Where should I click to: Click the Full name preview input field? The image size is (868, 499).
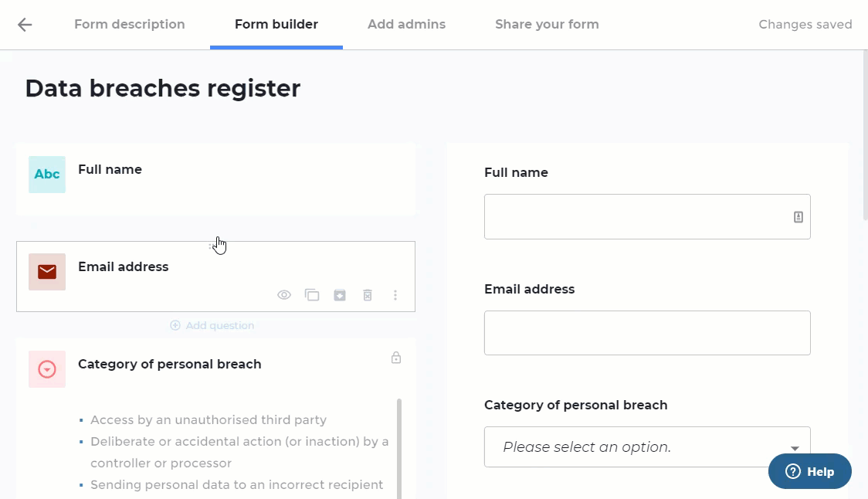(647, 216)
